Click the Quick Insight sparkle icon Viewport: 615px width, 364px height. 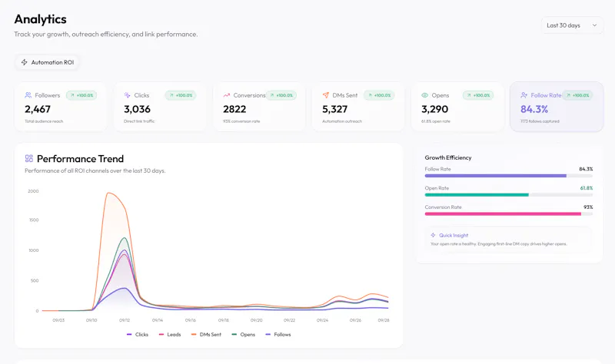coord(433,235)
